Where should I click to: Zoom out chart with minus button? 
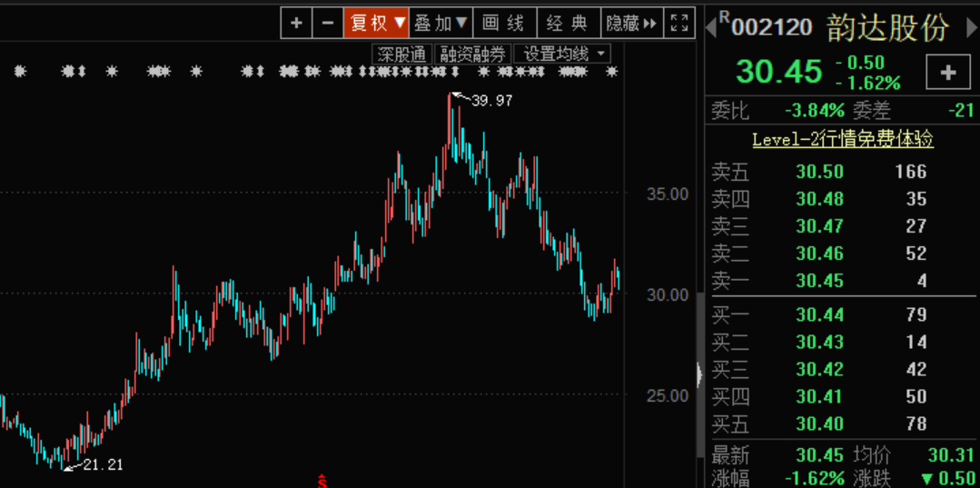(x=328, y=23)
